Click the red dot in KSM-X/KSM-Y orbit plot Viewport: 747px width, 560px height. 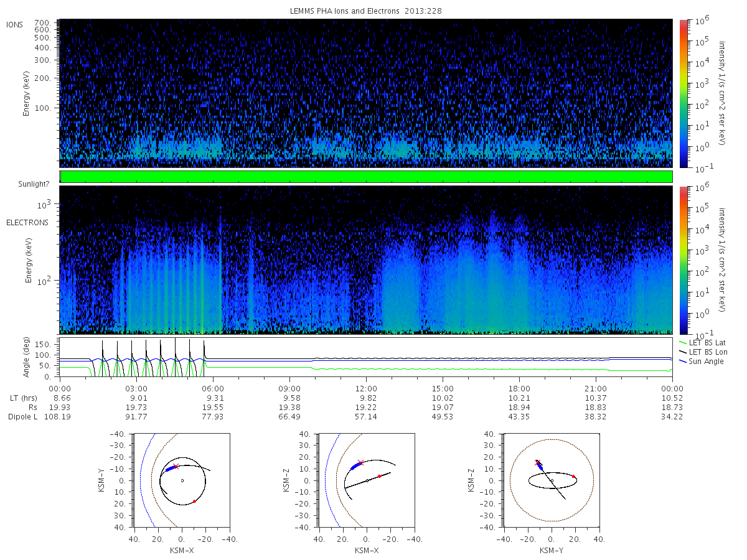[x=194, y=501]
